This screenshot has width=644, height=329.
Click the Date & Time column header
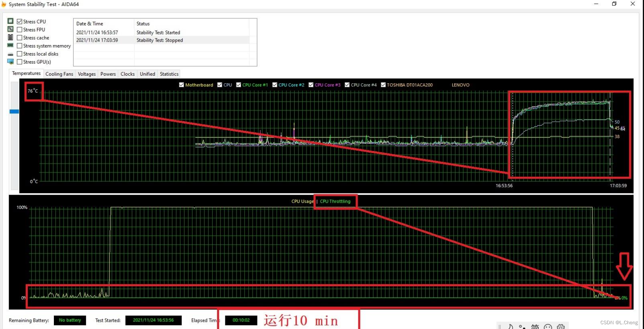point(104,24)
